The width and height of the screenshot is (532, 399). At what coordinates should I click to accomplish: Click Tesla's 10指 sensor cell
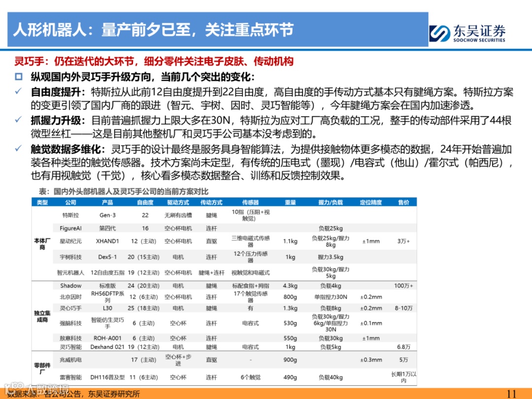click(250, 215)
